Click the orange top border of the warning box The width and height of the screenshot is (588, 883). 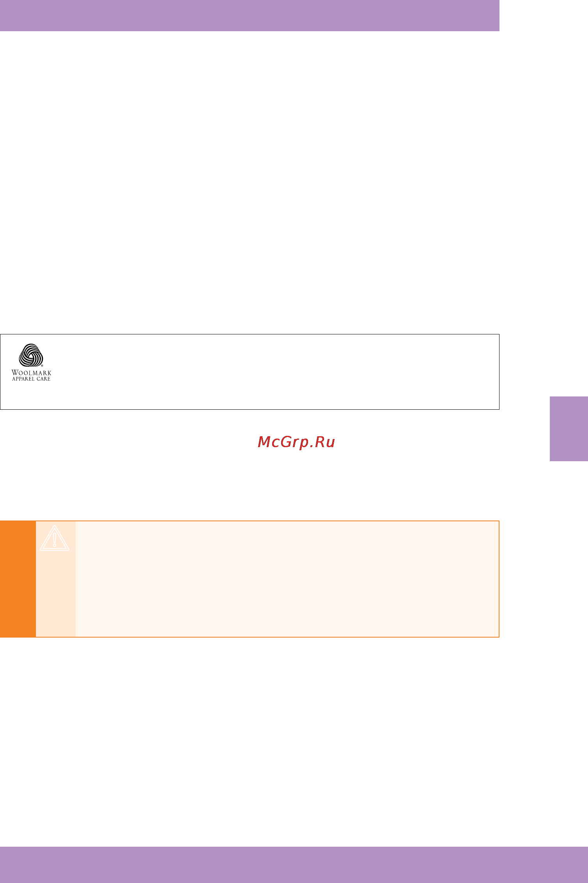point(267,521)
